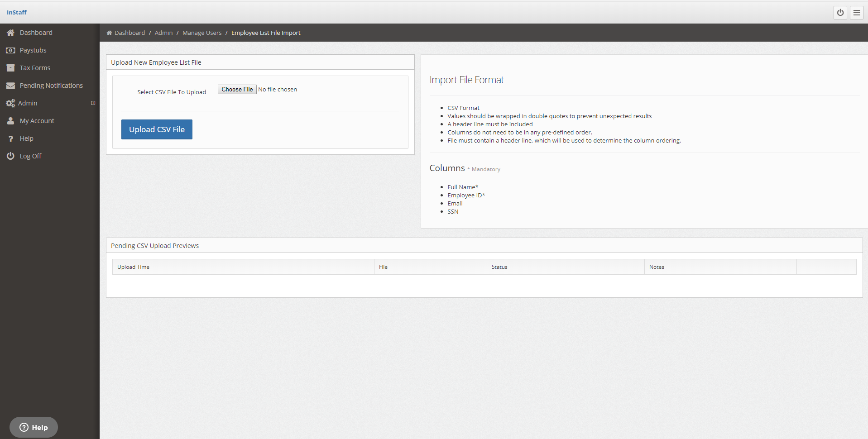
Task: Expand the Admin sidebar submenu
Action: click(x=93, y=103)
